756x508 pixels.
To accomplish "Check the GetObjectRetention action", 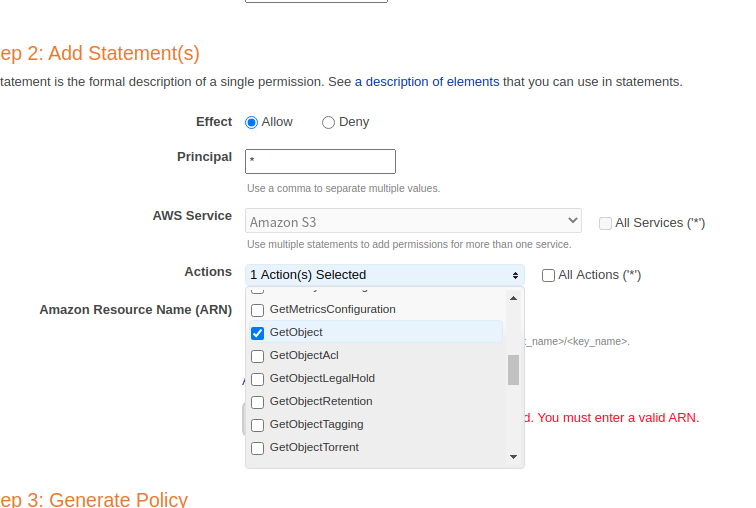I will (x=257, y=402).
